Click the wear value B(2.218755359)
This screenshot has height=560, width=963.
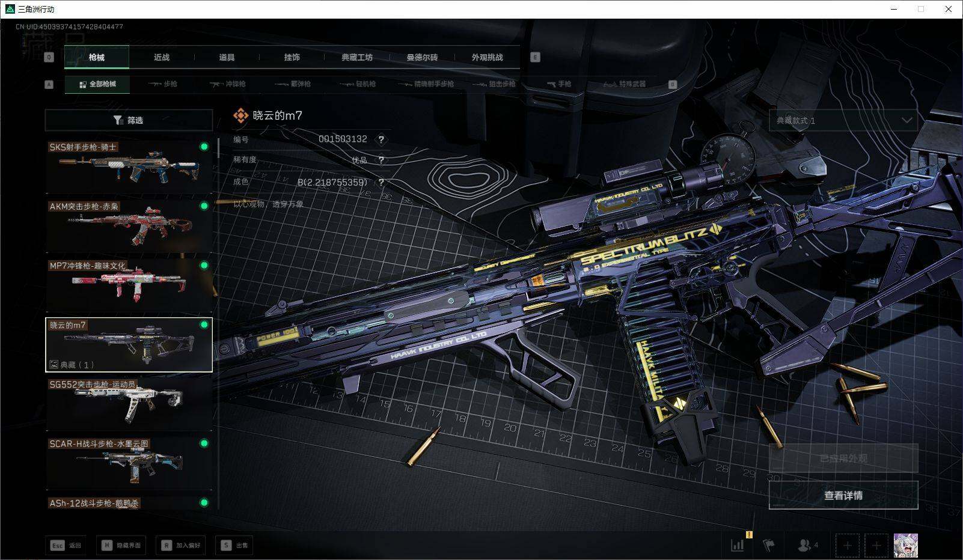(332, 182)
